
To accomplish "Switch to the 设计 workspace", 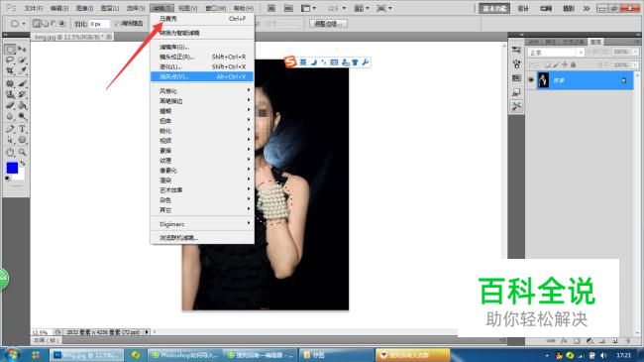I will 523,8.
